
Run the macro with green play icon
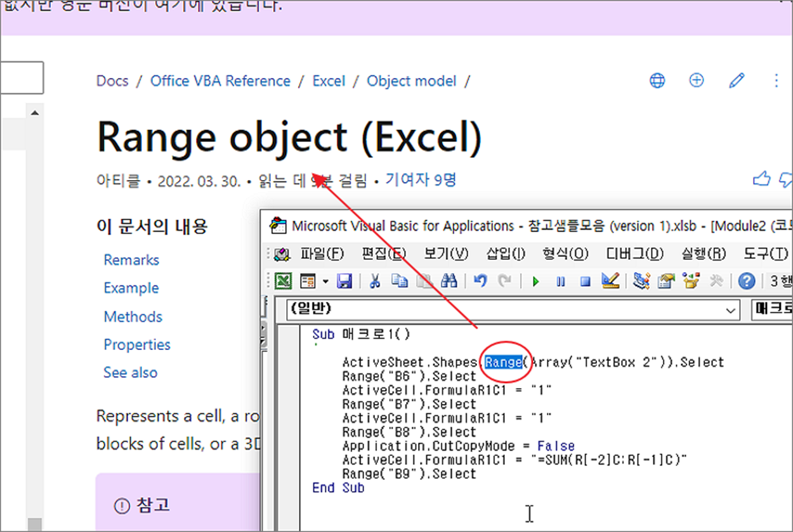[536, 281]
